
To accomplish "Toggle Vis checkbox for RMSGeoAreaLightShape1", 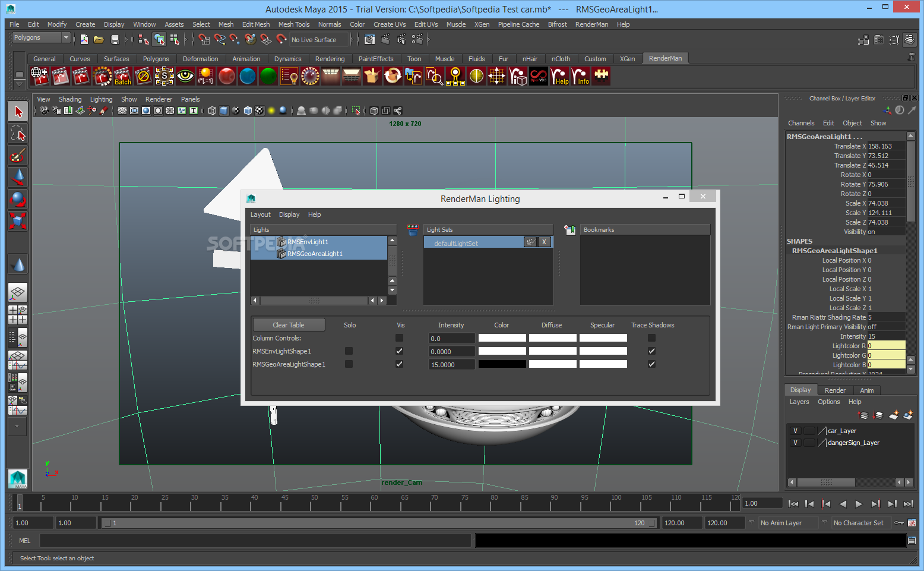I will point(399,364).
